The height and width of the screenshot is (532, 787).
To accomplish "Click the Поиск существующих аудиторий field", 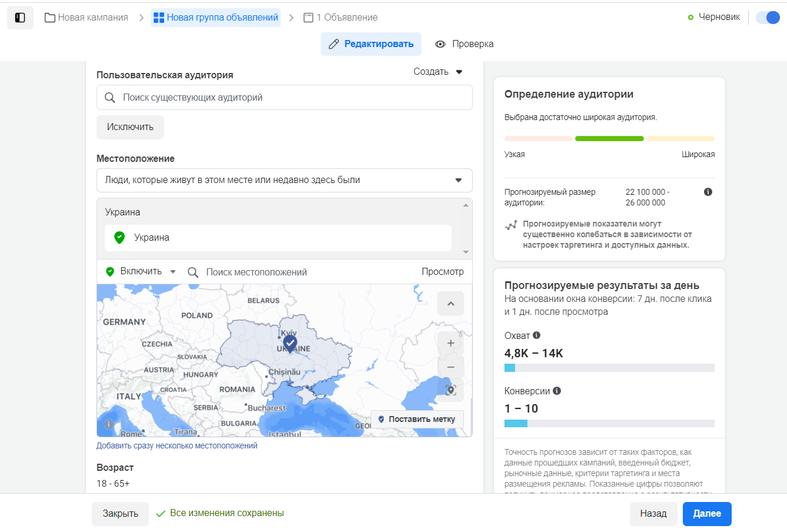I will point(284,98).
